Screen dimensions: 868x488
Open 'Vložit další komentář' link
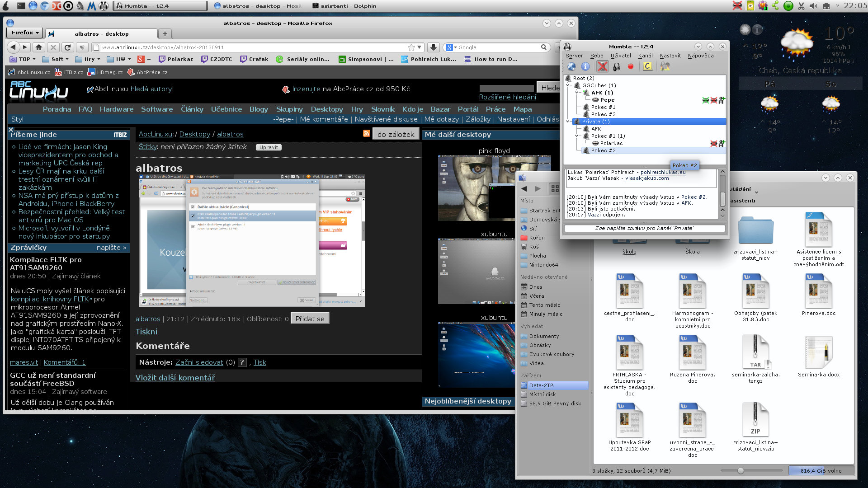pos(175,377)
